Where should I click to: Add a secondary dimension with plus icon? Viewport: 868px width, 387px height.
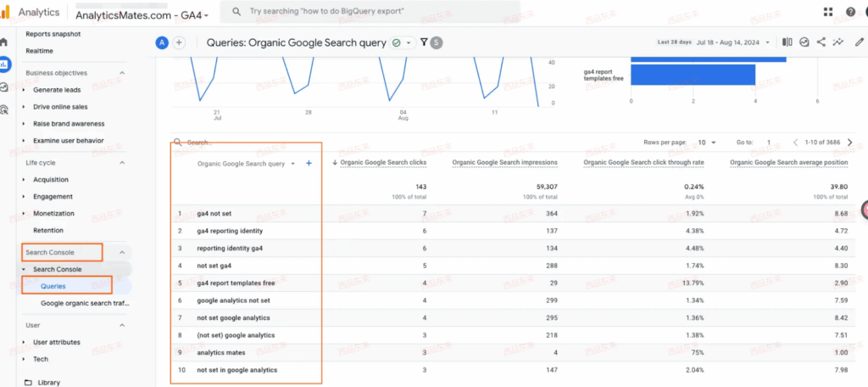[x=309, y=163]
